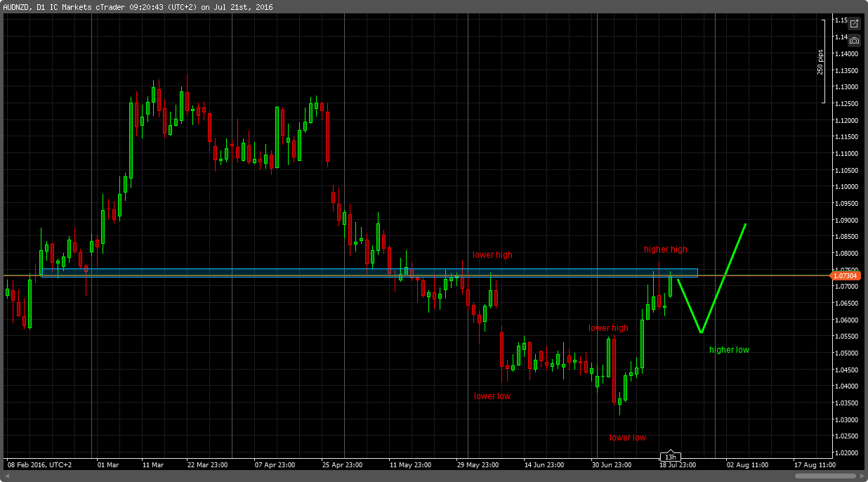
Task: Click the 1.12500 price axis label
Action: click(848, 103)
